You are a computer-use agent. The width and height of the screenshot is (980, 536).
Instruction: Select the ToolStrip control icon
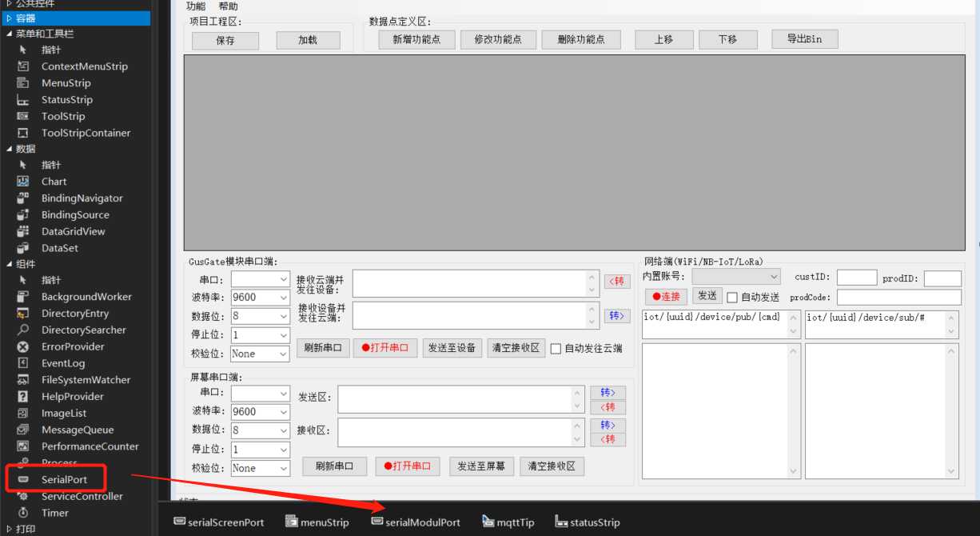click(x=23, y=116)
